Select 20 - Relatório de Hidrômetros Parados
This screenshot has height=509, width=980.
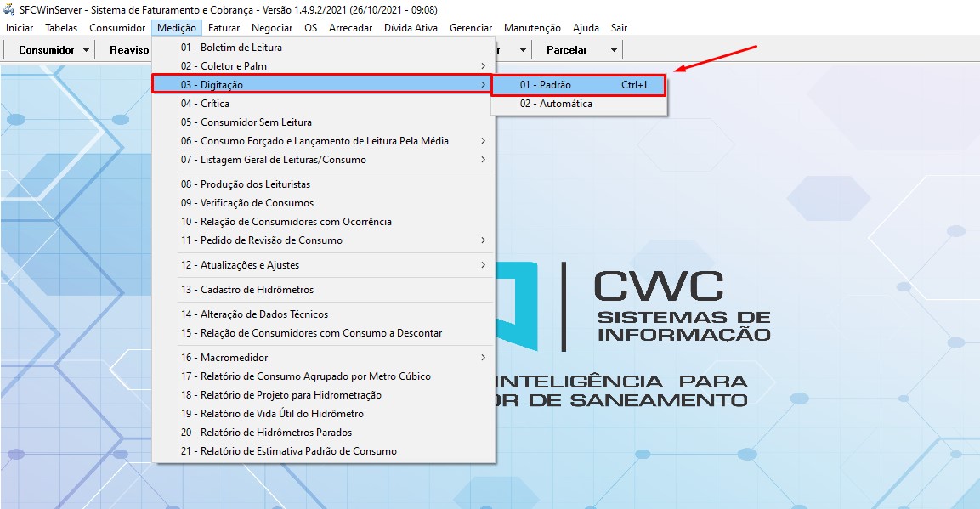pos(266,433)
